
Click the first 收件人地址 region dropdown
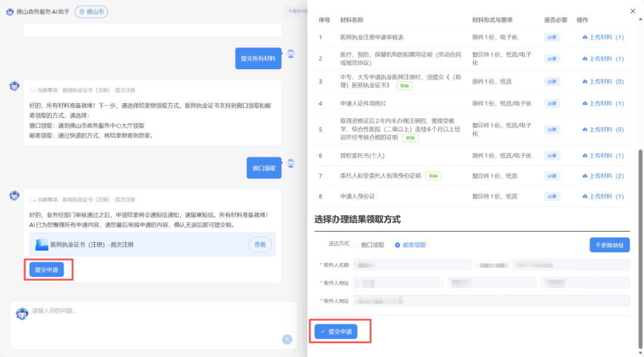[x=397, y=283]
